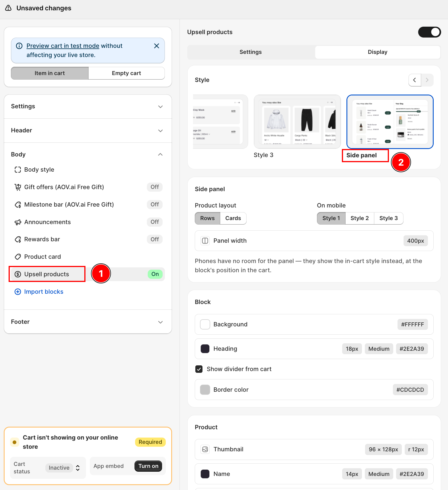Switch to the Display tab

coord(377,52)
